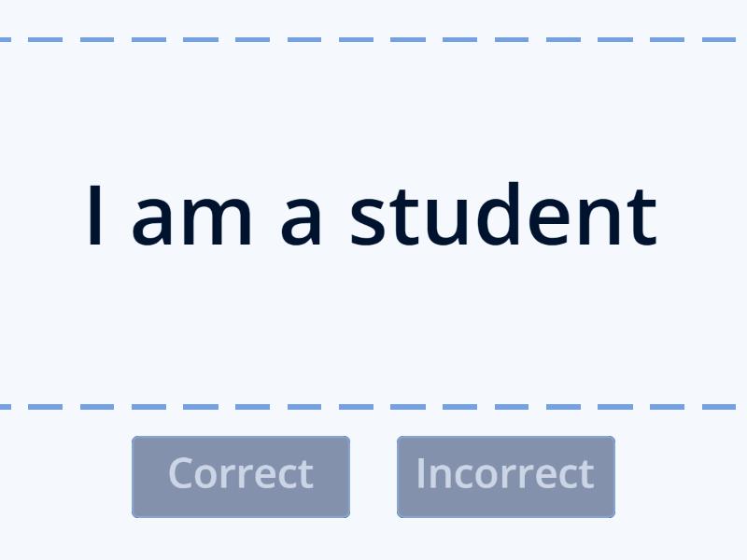Screen dimensions: 747x560
Task: Click the space between the two answer buttons
Action: click(x=373, y=476)
